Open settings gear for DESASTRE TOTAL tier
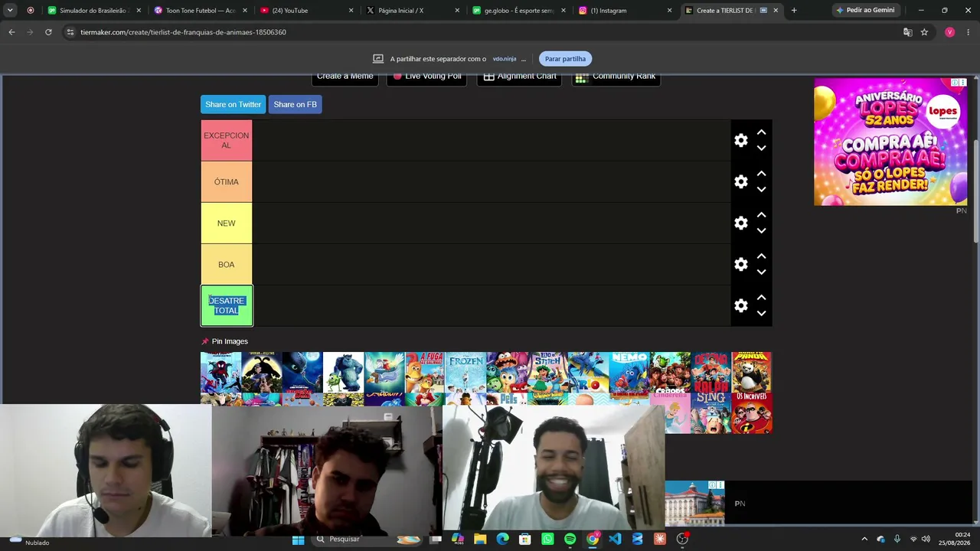Image resolution: width=980 pixels, height=551 pixels. 740,306
